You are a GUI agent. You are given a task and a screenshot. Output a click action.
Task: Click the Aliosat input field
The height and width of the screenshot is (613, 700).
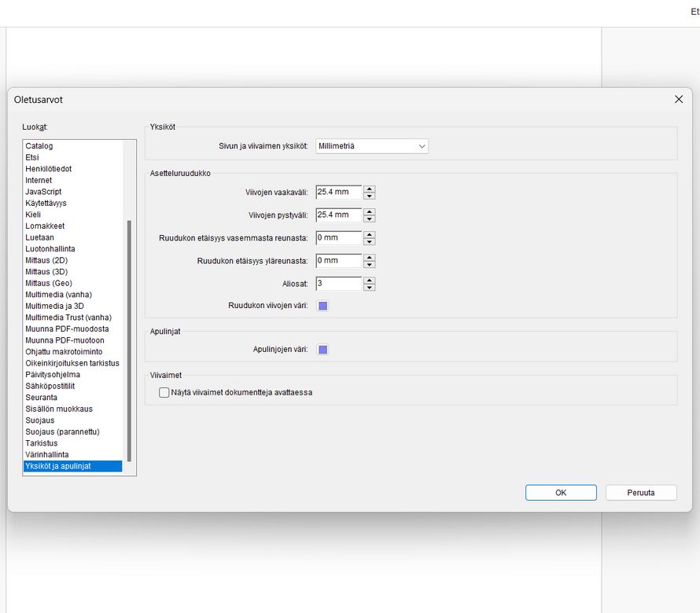coord(338,283)
